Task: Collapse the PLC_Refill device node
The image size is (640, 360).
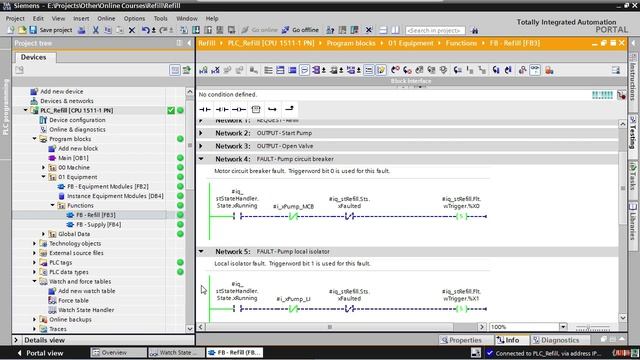Action: click(x=26, y=110)
